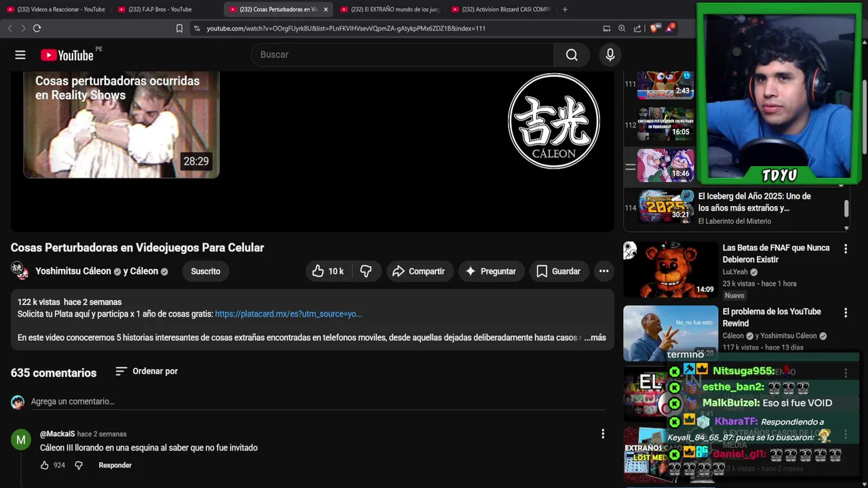Reply to the MackalS comment
Image resolution: width=868 pixels, height=488 pixels.
point(115,465)
